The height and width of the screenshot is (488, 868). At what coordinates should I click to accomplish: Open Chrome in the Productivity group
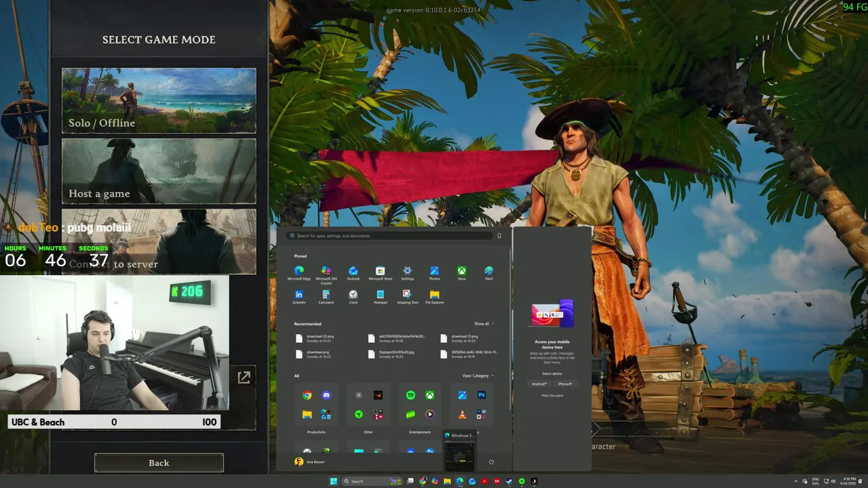coord(307,395)
